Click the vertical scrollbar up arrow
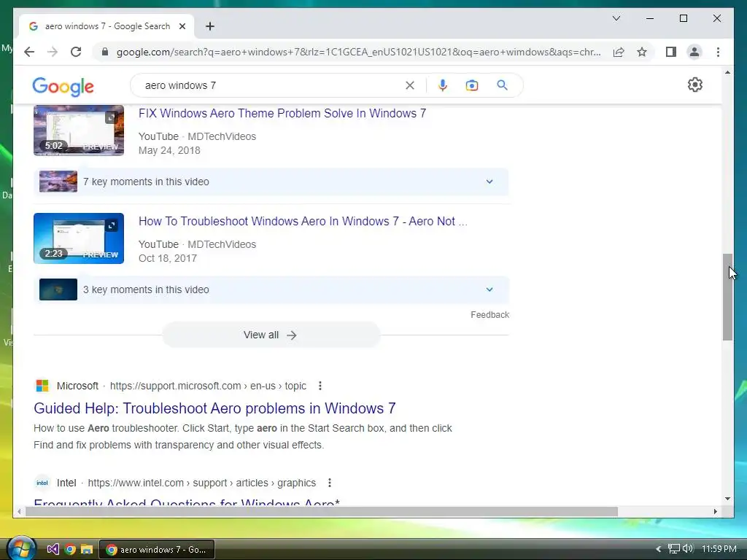Image resolution: width=747 pixels, height=560 pixels. point(727,72)
